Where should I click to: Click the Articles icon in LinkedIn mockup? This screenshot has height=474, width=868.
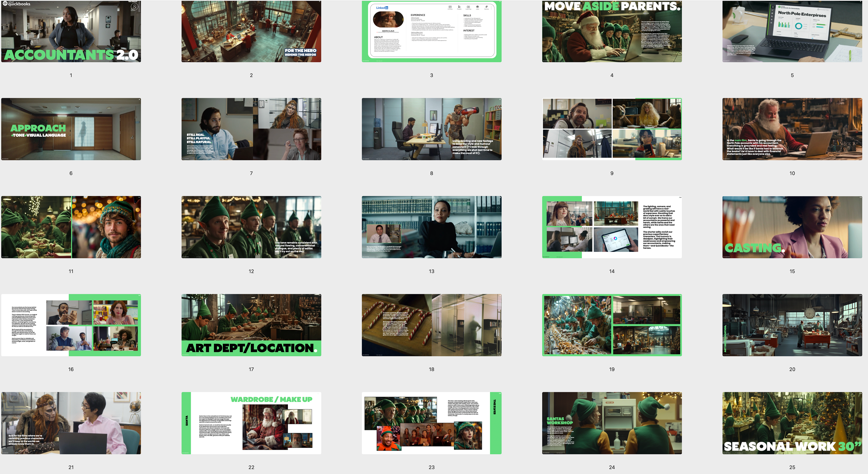450,7
